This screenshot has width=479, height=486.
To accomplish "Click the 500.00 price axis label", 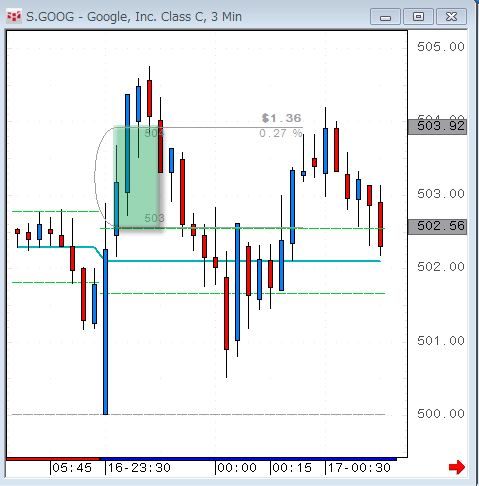I will [441, 414].
